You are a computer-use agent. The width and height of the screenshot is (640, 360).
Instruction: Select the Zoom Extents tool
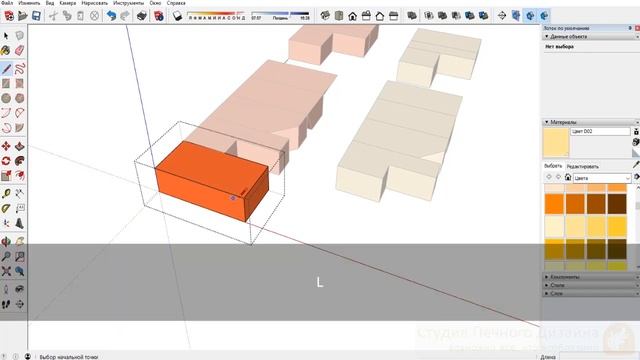click(6, 271)
